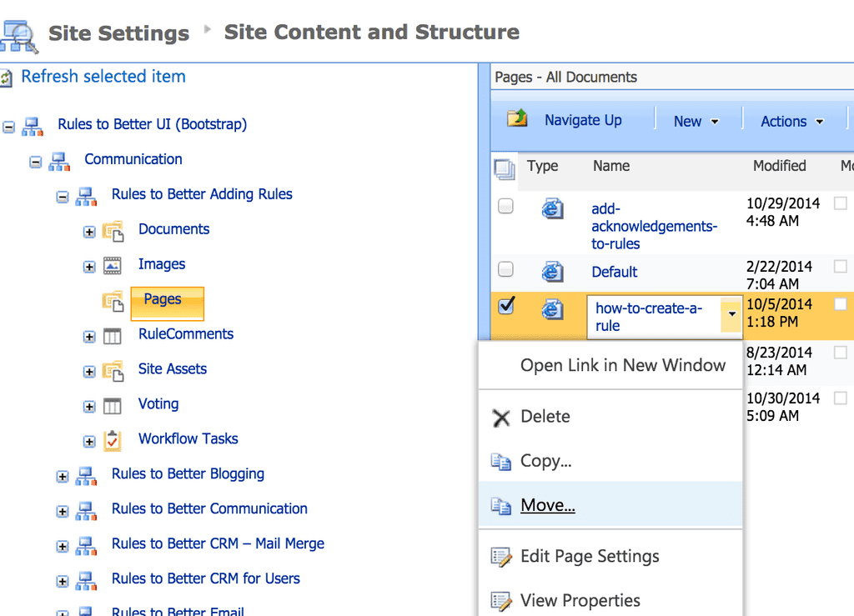Select Rules to Better Blogging tree item

click(x=188, y=474)
